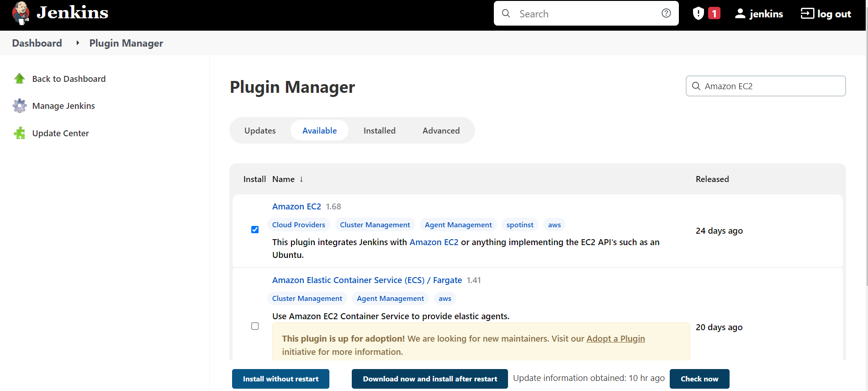Viewport: 868px width, 391px height.
Task: Click the jenkins user profile icon
Action: click(x=740, y=14)
